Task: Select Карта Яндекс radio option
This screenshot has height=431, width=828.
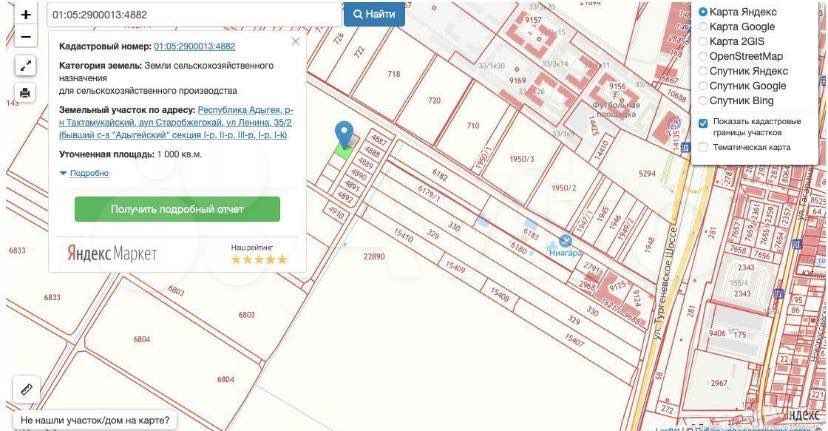Action: pyautogui.click(x=703, y=12)
